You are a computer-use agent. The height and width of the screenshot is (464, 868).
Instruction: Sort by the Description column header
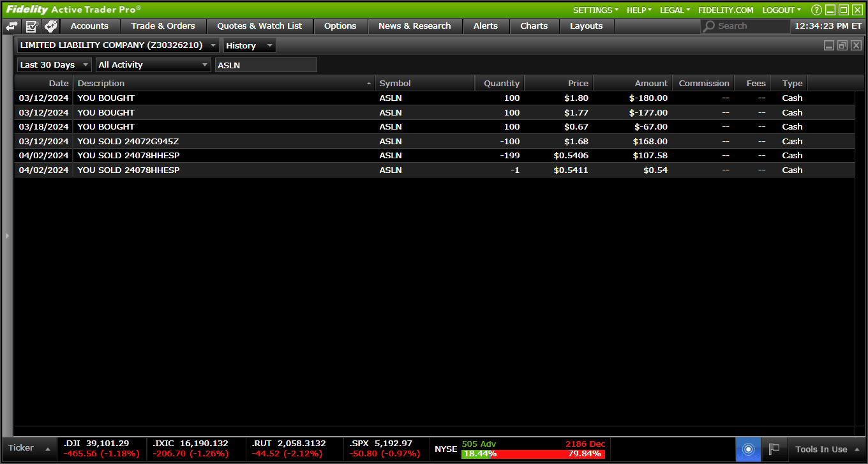coord(225,84)
